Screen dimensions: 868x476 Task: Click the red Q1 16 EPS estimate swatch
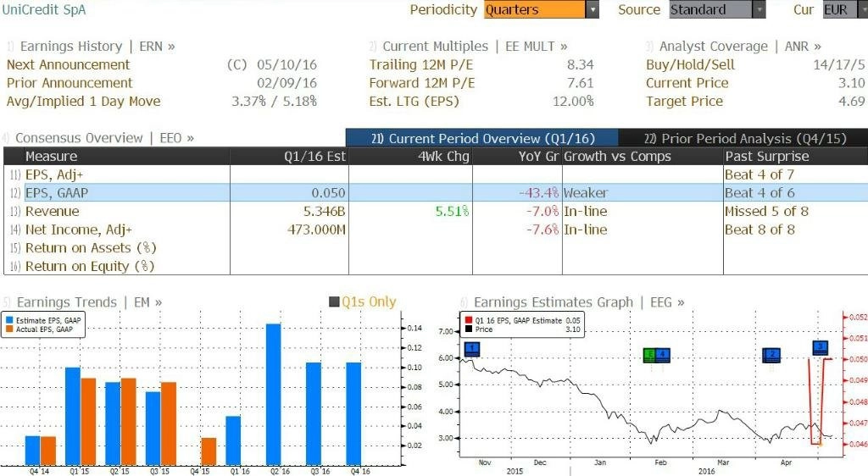coord(468,321)
